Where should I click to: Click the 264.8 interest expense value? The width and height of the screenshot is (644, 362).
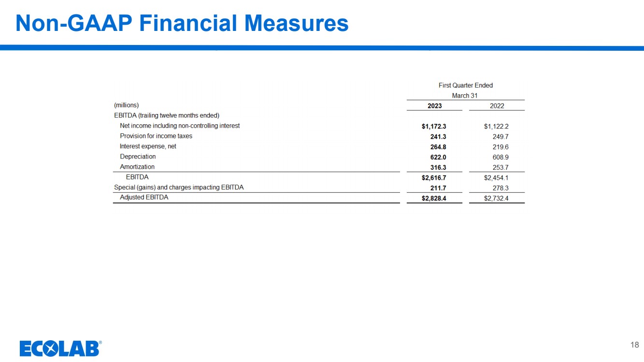click(x=438, y=147)
